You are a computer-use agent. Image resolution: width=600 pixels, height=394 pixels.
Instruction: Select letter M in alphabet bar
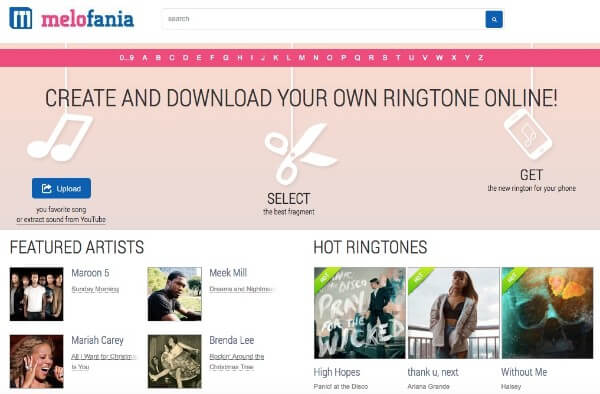coord(302,58)
